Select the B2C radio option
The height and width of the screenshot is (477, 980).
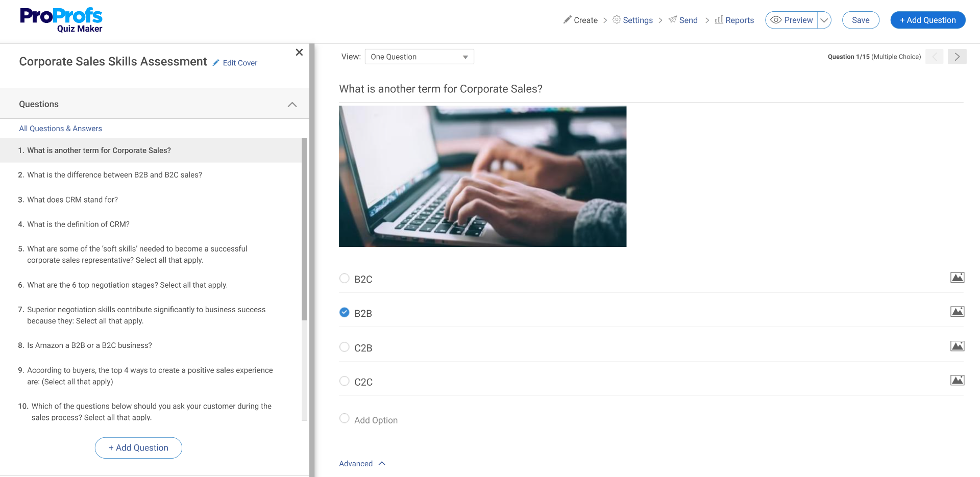345,279
